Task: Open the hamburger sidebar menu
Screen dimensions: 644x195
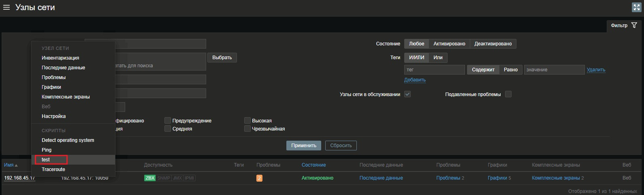Action: pos(6,7)
